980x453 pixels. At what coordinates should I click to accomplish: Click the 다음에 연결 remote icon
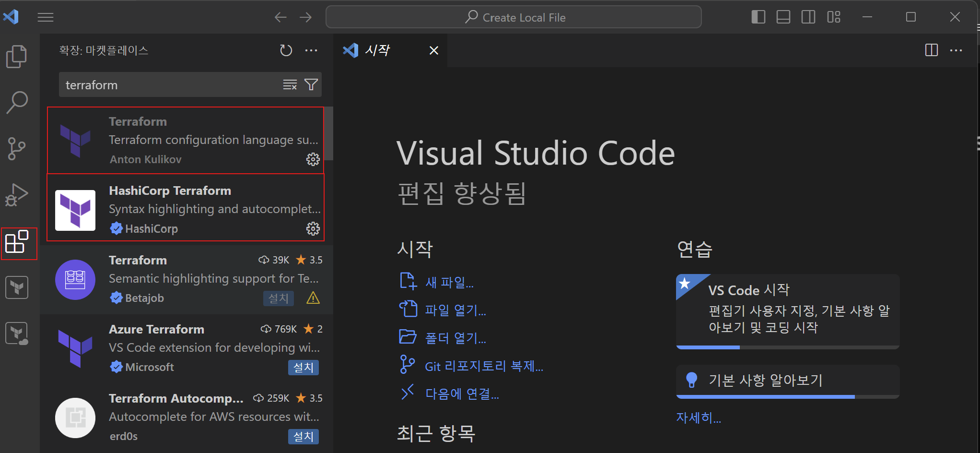[x=407, y=392]
